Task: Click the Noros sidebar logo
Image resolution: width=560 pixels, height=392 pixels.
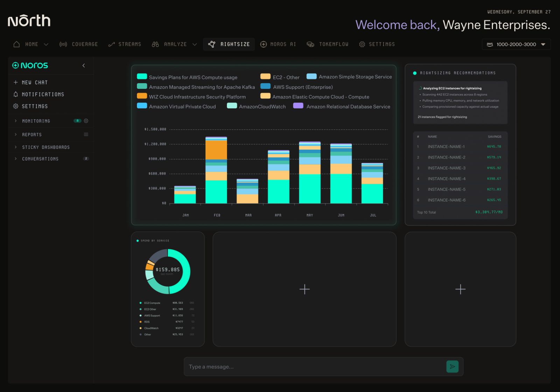Action: pos(30,65)
